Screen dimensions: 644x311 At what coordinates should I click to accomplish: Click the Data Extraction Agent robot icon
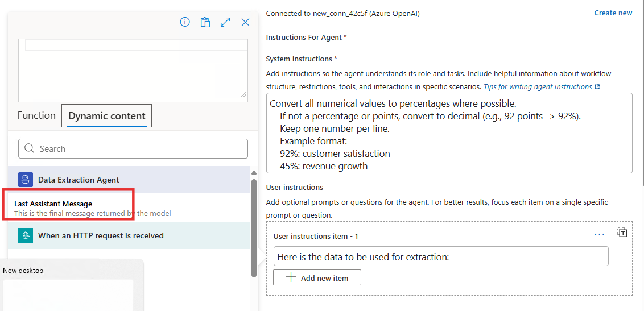pyautogui.click(x=26, y=180)
